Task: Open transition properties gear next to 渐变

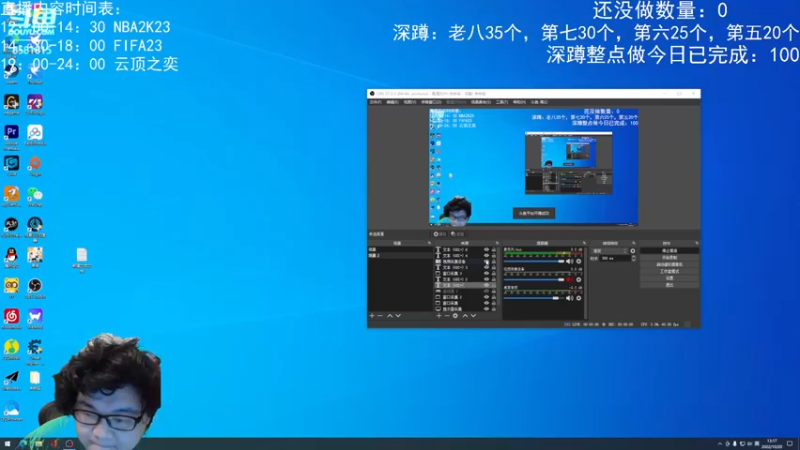Action: pos(633,251)
